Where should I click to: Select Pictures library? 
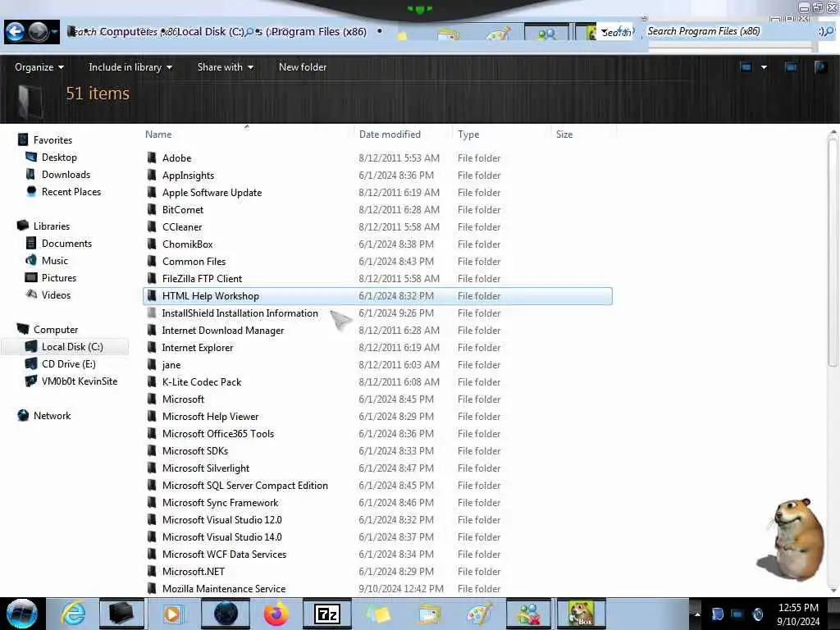pos(59,277)
